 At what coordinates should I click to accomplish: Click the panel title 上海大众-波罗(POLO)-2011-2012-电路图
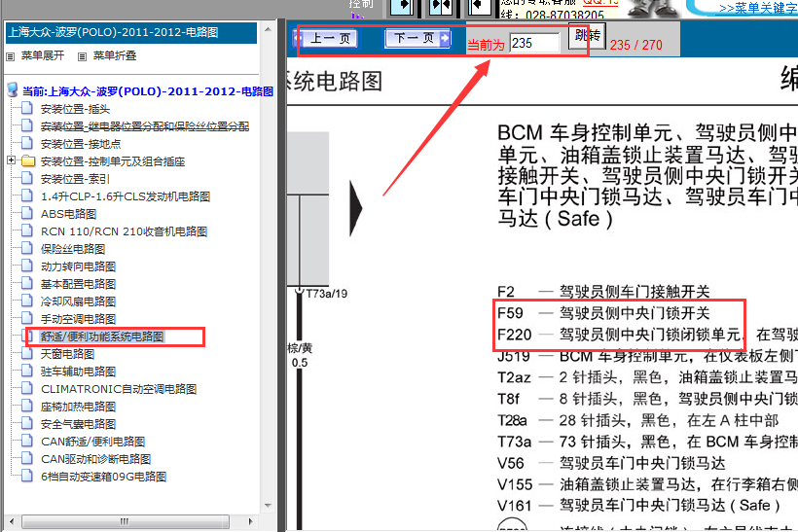(x=113, y=32)
